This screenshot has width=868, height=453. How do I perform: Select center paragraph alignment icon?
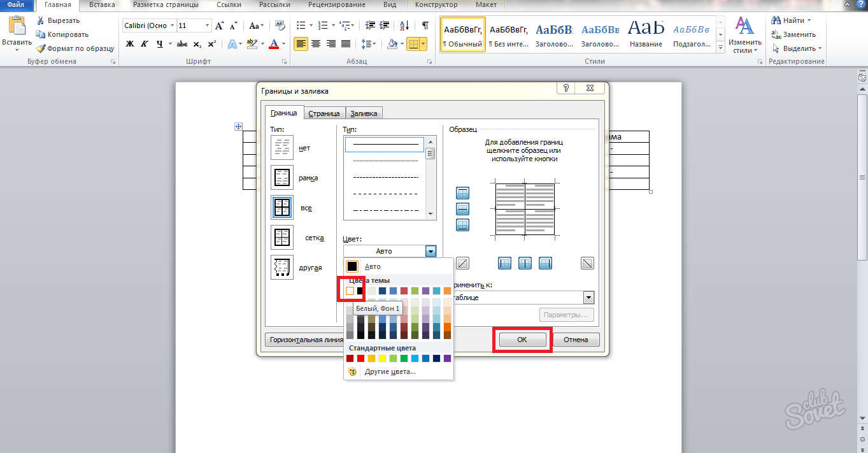[x=316, y=44]
